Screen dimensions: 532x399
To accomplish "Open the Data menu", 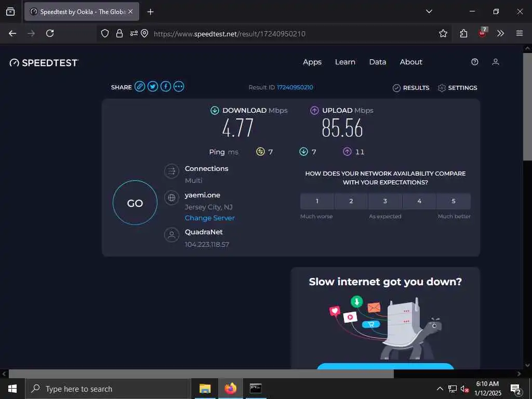I will [x=378, y=62].
